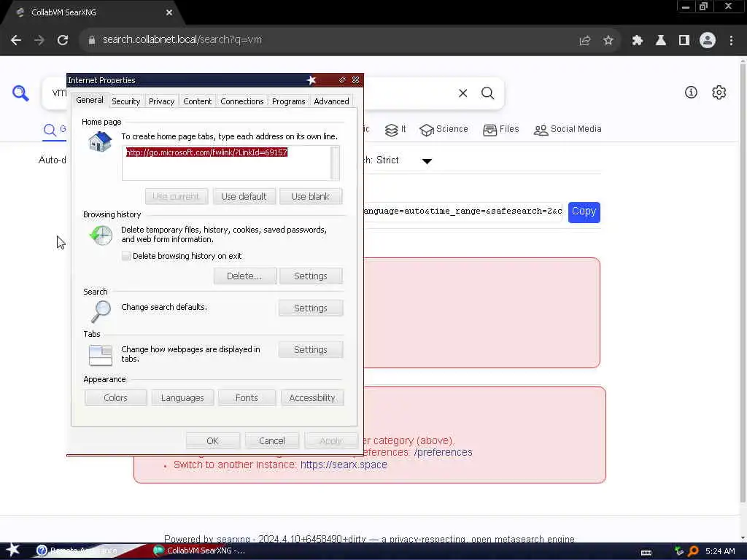This screenshot has width=747, height=560.
Task: Click the Cancel button
Action: tap(272, 441)
